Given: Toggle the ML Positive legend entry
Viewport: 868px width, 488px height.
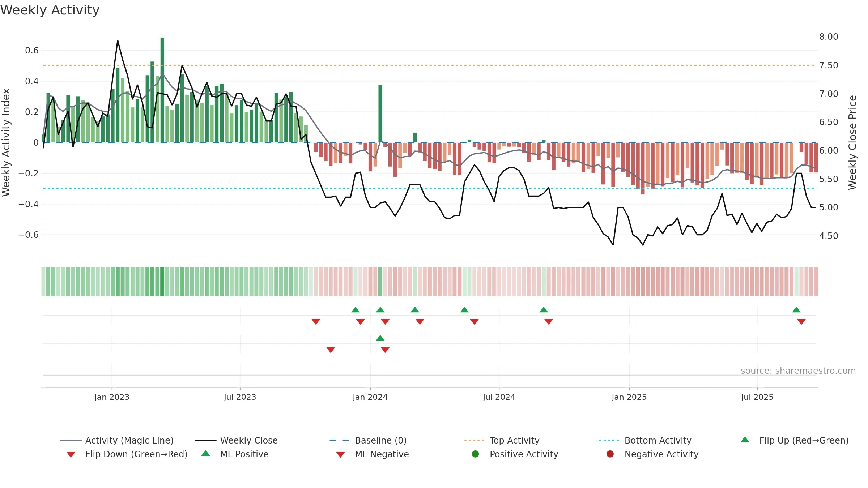Looking at the screenshot, I should [235, 454].
